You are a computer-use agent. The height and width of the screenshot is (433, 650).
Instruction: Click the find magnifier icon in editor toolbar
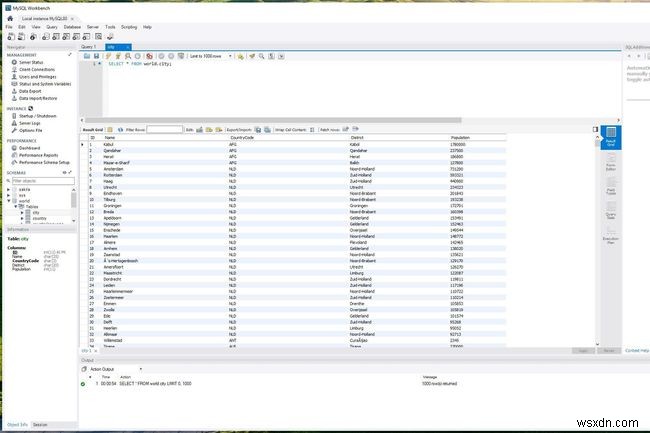pyautogui.click(x=262, y=56)
